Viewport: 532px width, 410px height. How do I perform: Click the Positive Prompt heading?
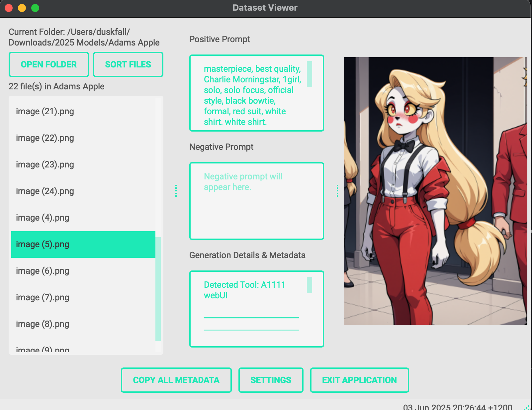point(220,39)
